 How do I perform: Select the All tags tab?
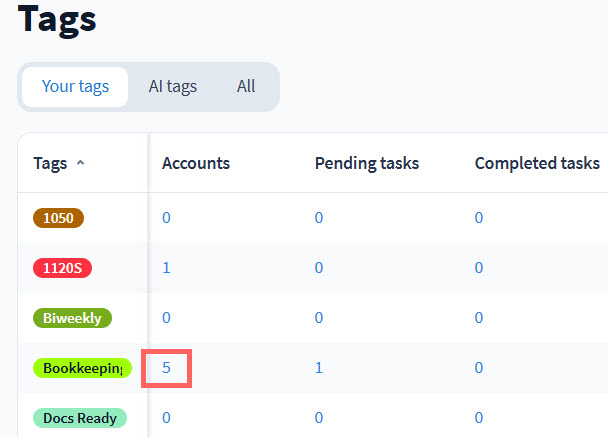(x=246, y=87)
